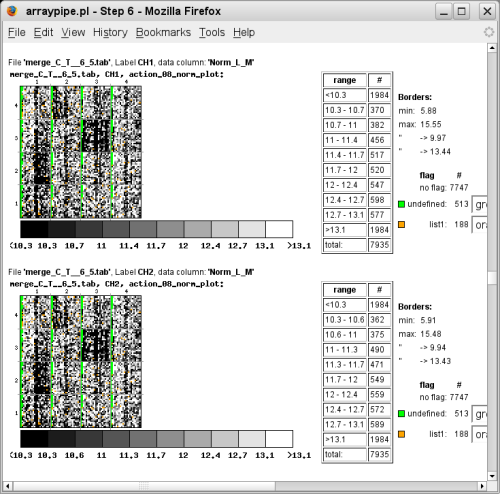The image size is (500, 494).
Task: Open the History menu
Action: 110,32
